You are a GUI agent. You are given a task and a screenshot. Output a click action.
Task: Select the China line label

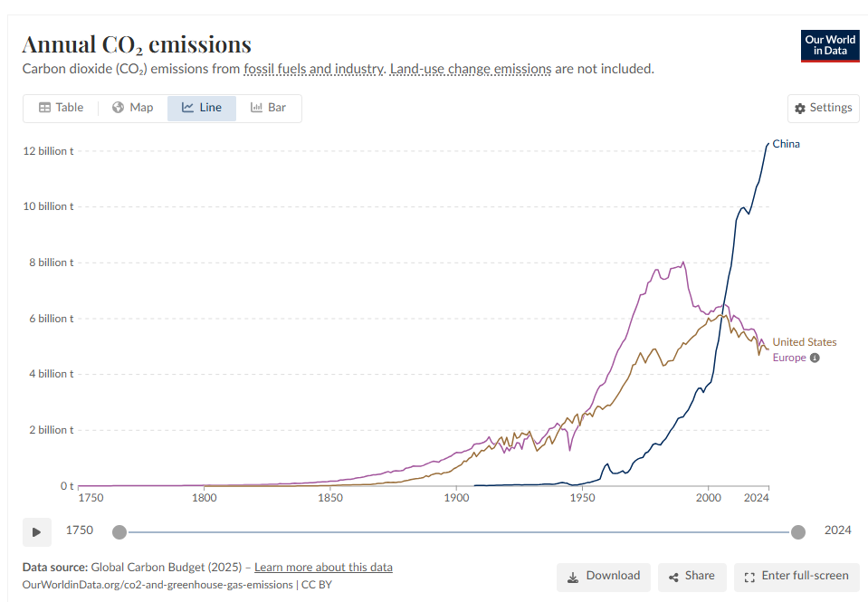point(786,144)
